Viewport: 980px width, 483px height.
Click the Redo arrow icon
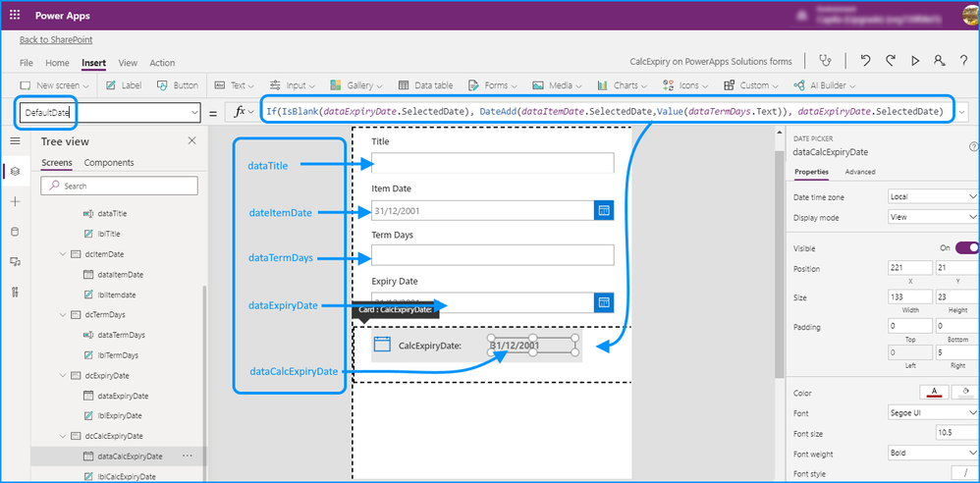click(891, 61)
